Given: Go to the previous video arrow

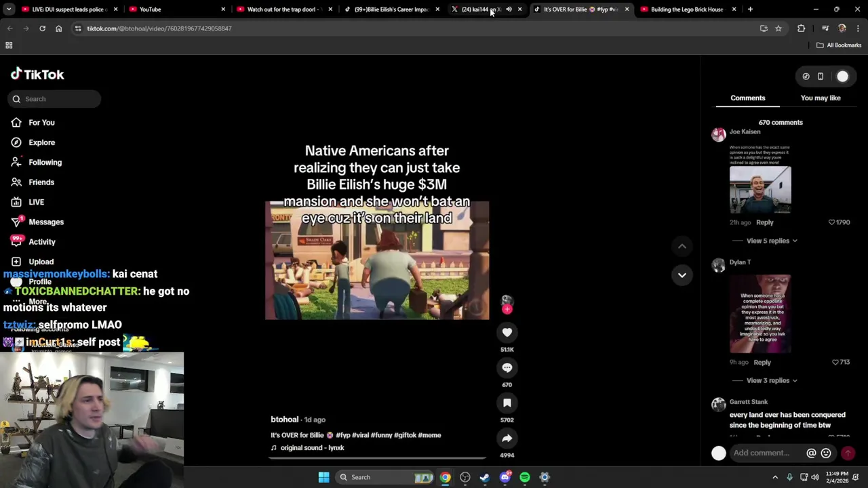Looking at the screenshot, I should pyautogui.click(x=682, y=246).
